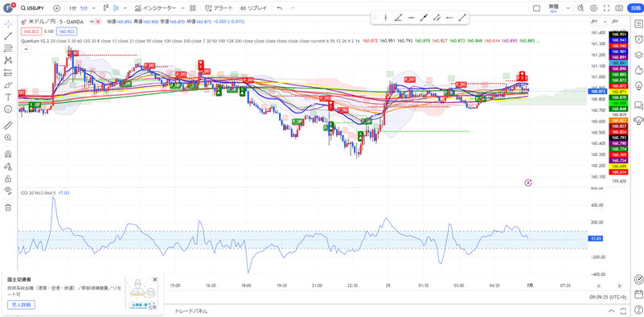Click the trash remove objects icon
The image size is (644, 317).
8,208
